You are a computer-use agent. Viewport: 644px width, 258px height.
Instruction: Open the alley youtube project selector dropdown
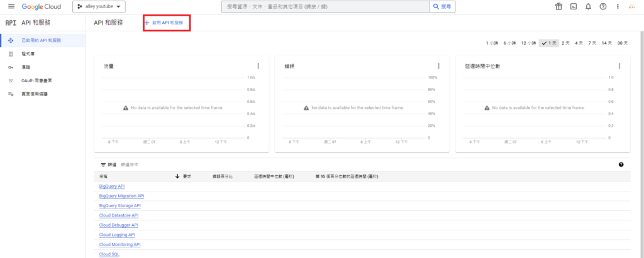point(99,6)
